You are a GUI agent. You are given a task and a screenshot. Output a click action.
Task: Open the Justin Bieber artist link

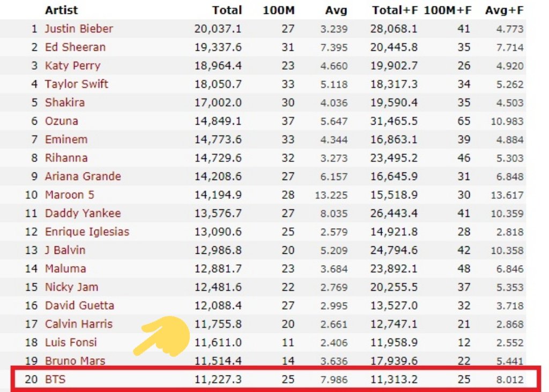point(79,29)
